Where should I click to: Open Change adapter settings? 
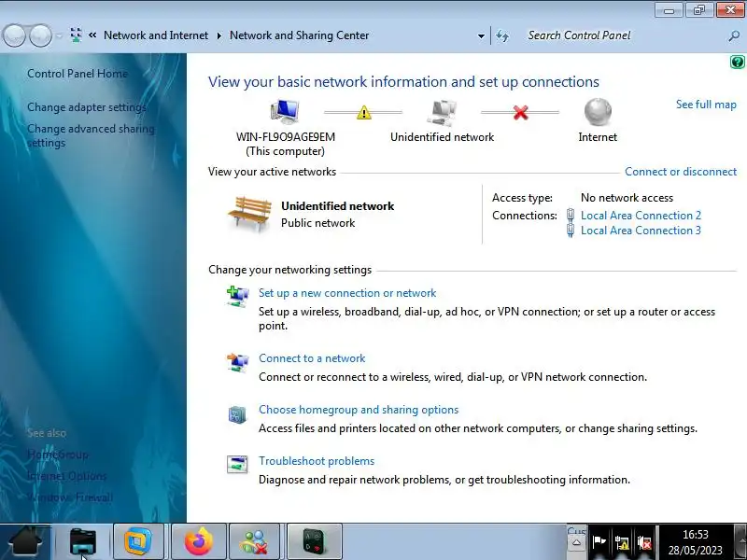pos(86,107)
